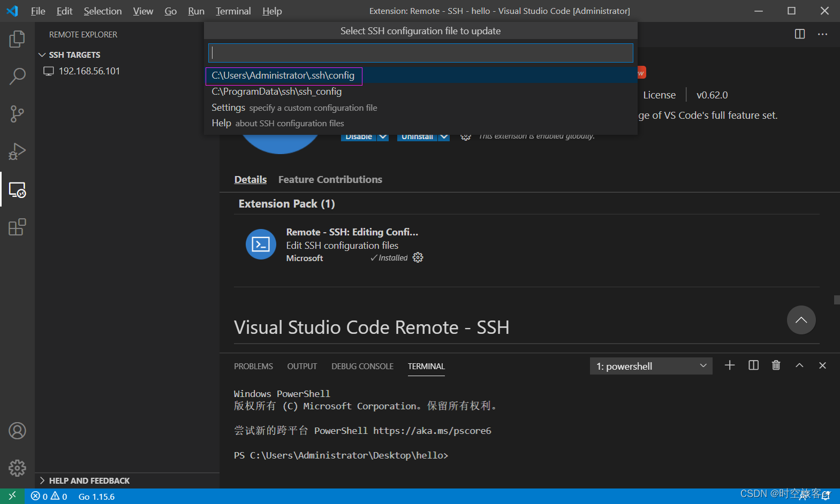The image size is (840, 504).
Task: Open the Run and Debug view
Action: click(17, 151)
